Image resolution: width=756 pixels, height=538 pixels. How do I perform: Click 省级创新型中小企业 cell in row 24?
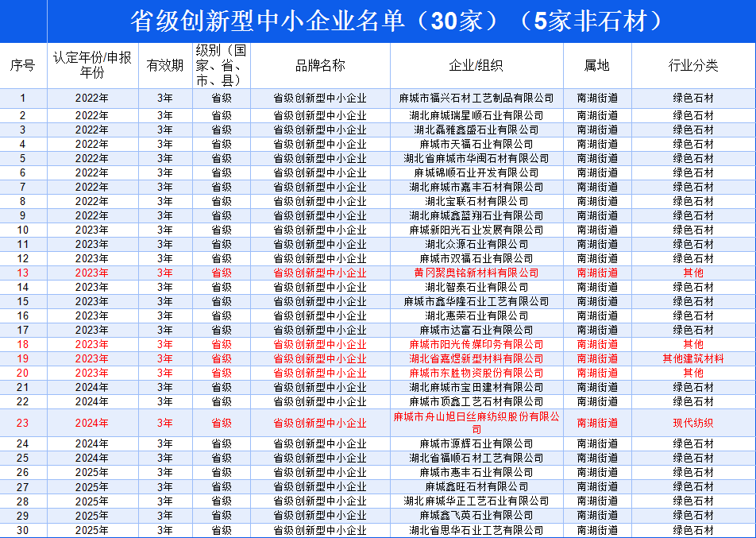pos(320,444)
